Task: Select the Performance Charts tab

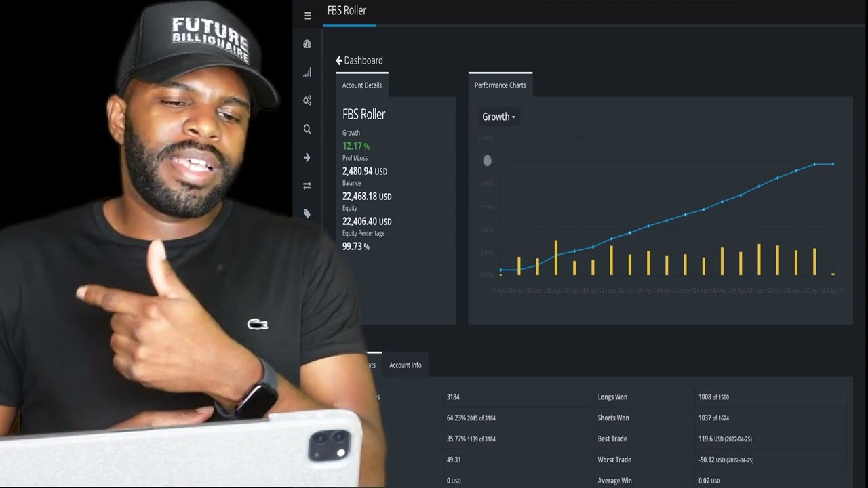Action: tap(500, 85)
